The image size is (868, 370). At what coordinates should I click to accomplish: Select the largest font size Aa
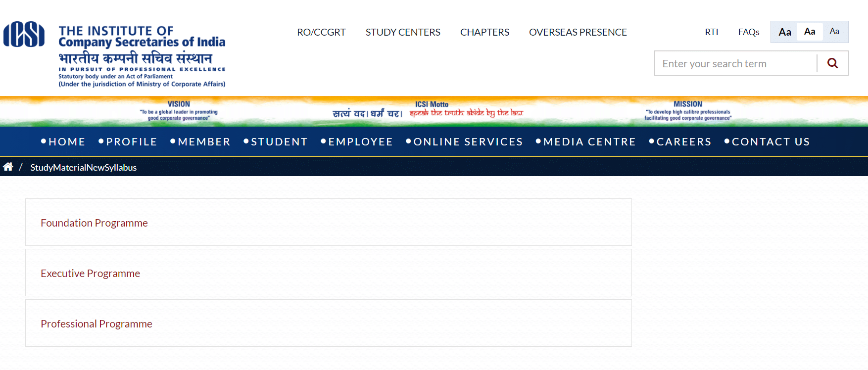click(x=784, y=32)
